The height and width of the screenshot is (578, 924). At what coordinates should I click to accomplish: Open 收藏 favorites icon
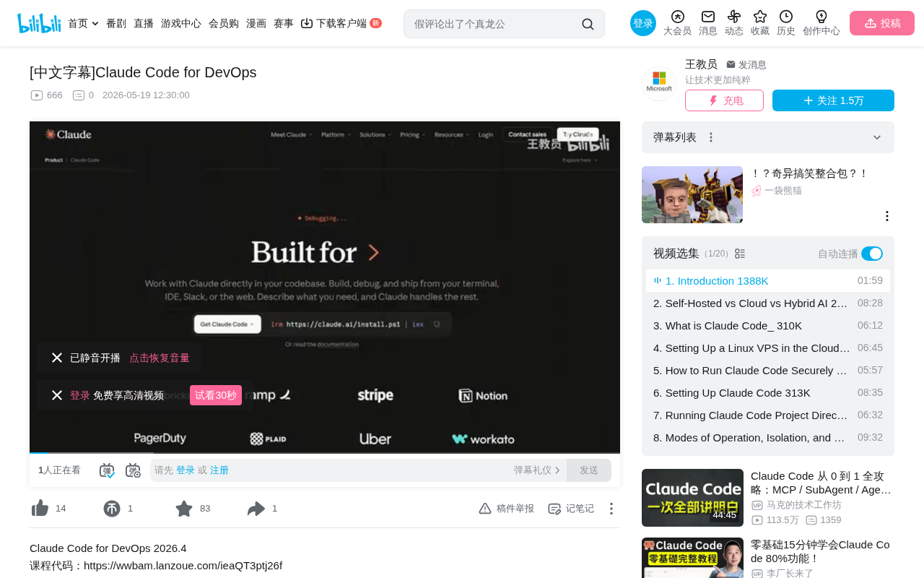(x=760, y=23)
